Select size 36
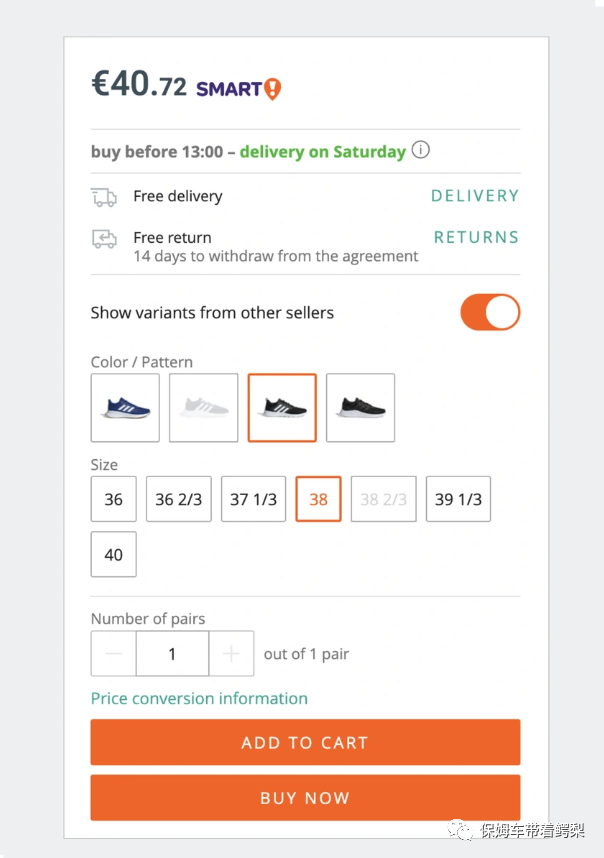This screenshot has width=604, height=858. coord(114,499)
